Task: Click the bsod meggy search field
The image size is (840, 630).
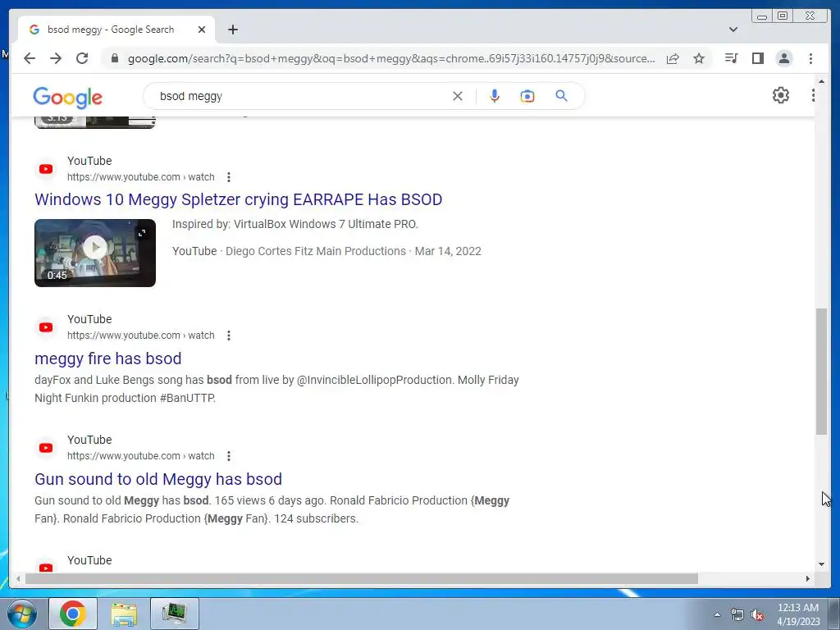Action: pos(300,96)
